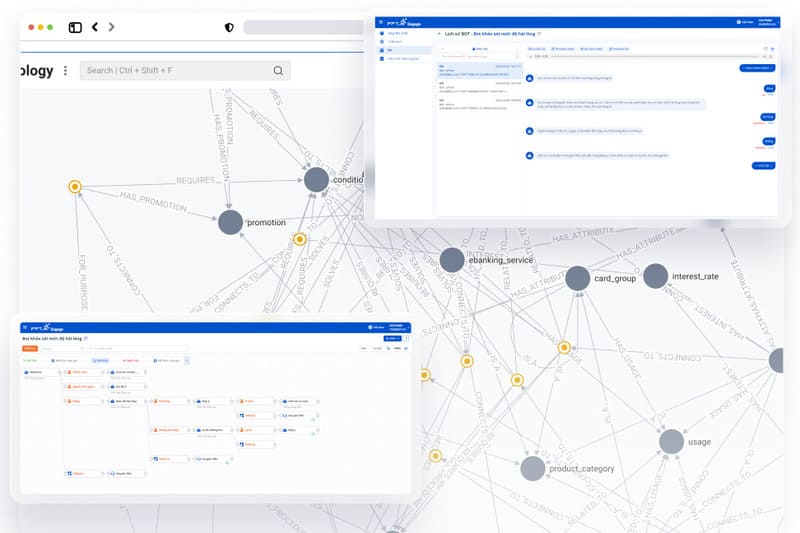Click the magnifier icon in search box
The width and height of the screenshot is (800, 533).
(x=278, y=71)
